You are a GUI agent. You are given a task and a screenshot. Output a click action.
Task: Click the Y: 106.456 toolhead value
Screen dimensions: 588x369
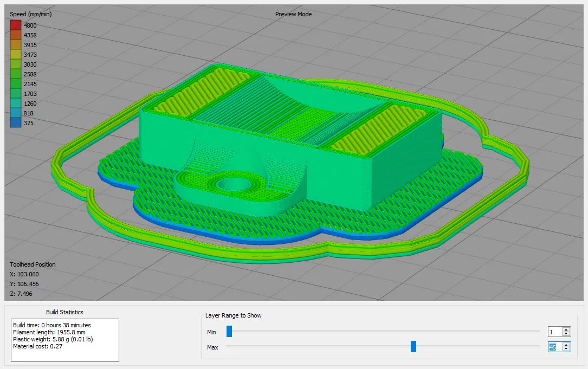pos(24,284)
